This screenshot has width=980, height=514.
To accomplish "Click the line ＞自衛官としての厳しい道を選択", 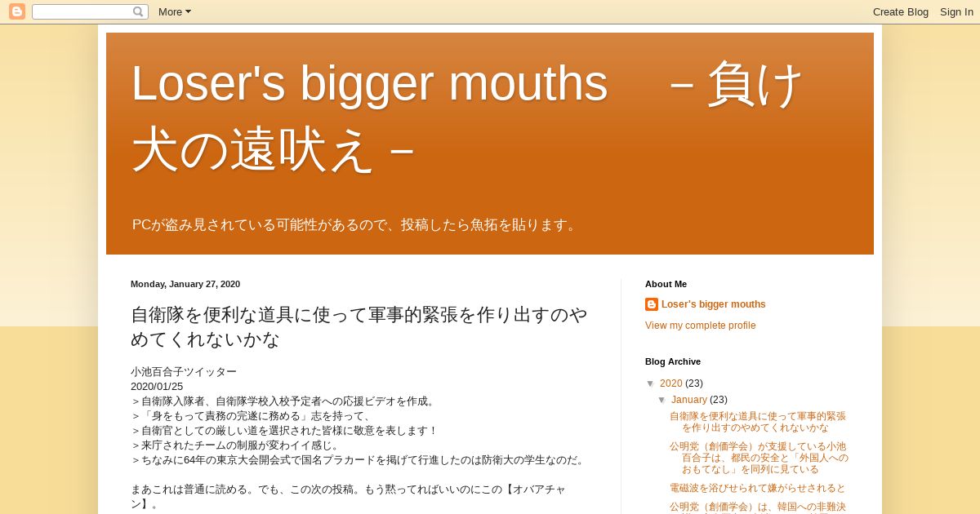I will 284,431.
